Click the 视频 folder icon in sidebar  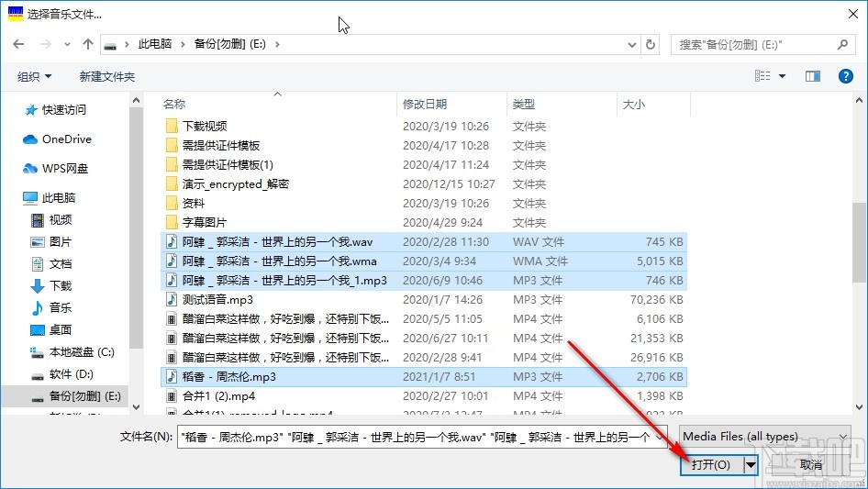(x=37, y=220)
